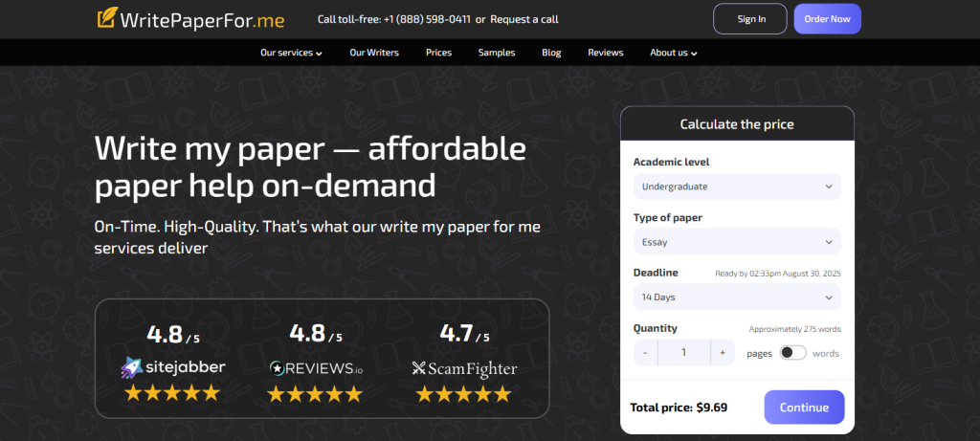This screenshot has height=441, width=980.
Task: Expand the About us menu
Action: click(x=674, y=53)
